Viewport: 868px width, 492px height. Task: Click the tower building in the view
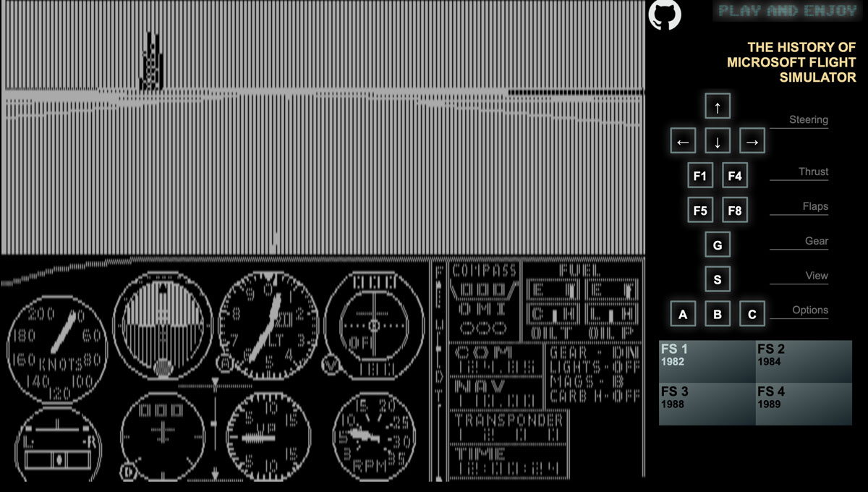tap(150, 61)
